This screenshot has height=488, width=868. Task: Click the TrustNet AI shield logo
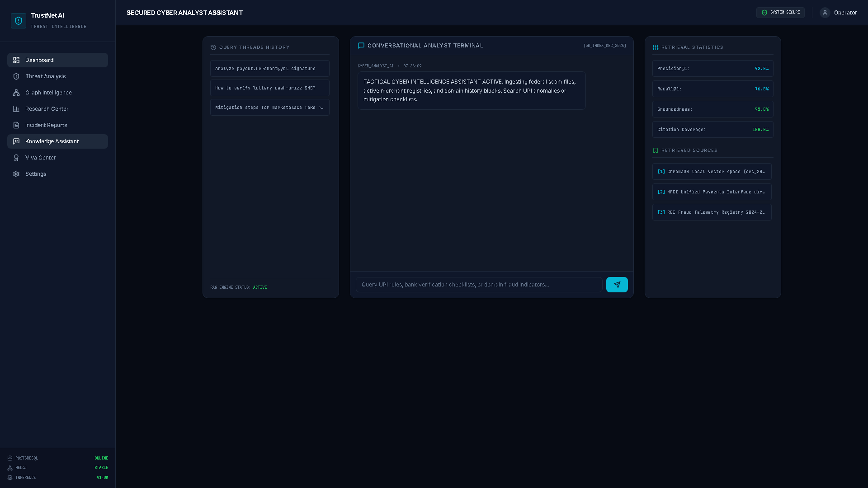[x=19, y=21]
